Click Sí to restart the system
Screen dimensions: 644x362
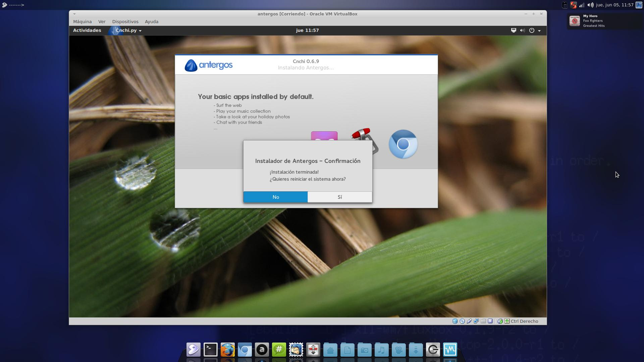(x=339, y=197)
